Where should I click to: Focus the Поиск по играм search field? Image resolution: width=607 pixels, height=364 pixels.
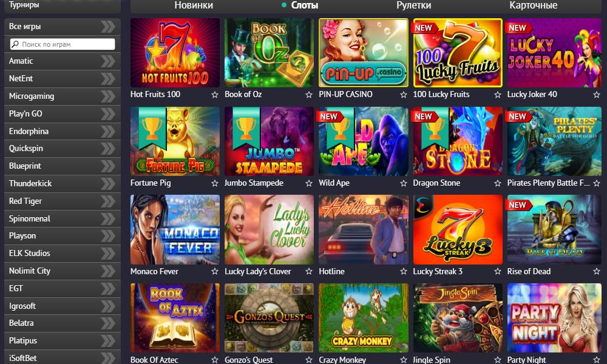tap(63, 44)
